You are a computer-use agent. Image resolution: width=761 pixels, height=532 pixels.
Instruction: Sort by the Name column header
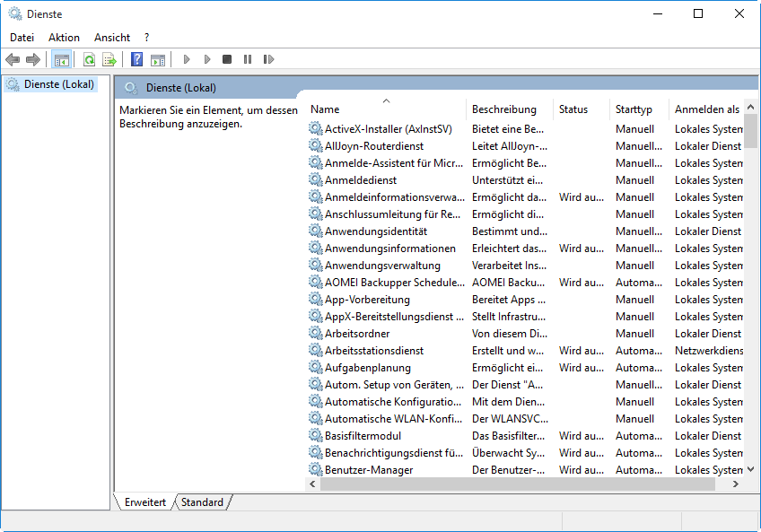click(325, 109)
